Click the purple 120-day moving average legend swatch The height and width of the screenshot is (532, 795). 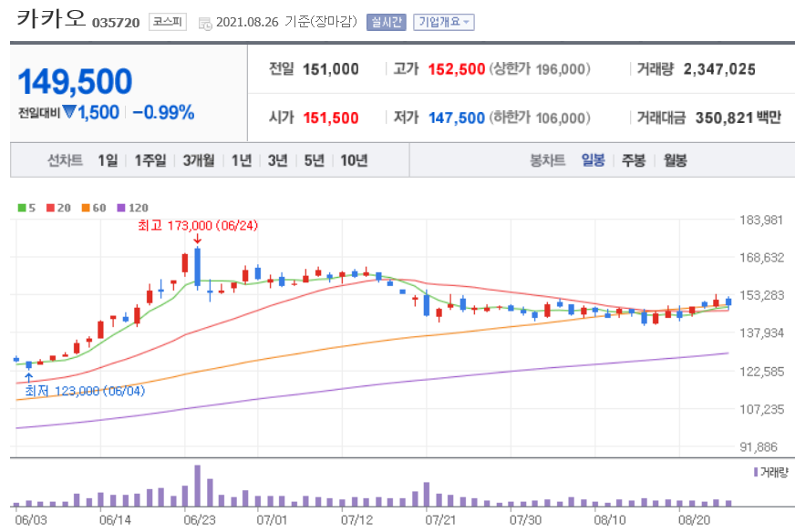click(x=121, y=208)
